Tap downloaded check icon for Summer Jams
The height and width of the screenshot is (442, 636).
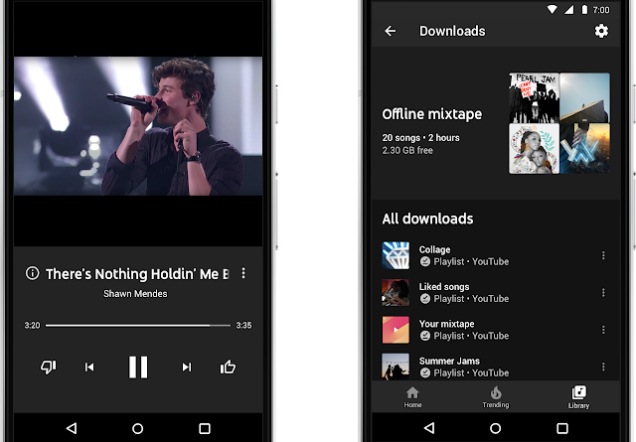coord(425,373)
